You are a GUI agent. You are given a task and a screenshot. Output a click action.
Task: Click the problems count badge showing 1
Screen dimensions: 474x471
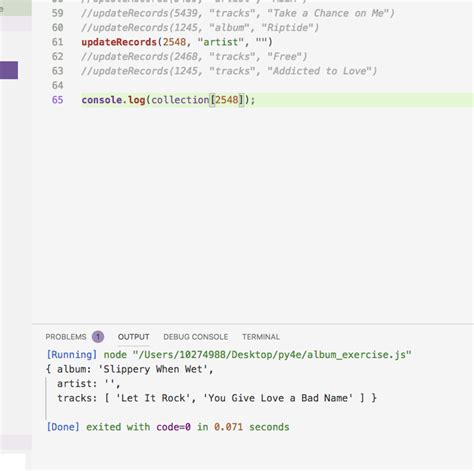click(x=98, y=337)
